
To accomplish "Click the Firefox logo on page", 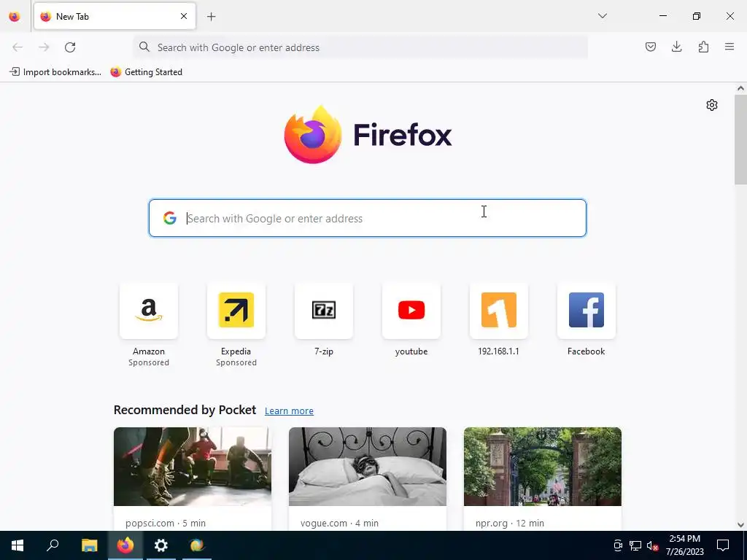I will [368, 135].
